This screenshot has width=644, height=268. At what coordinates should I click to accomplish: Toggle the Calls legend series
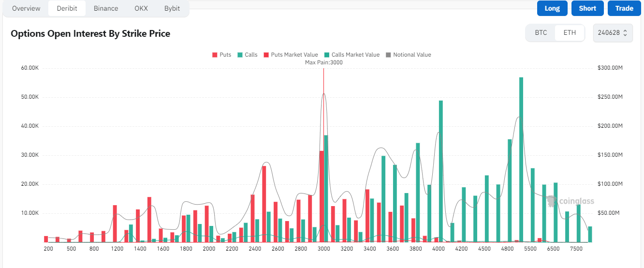click(x=247, y=55)
